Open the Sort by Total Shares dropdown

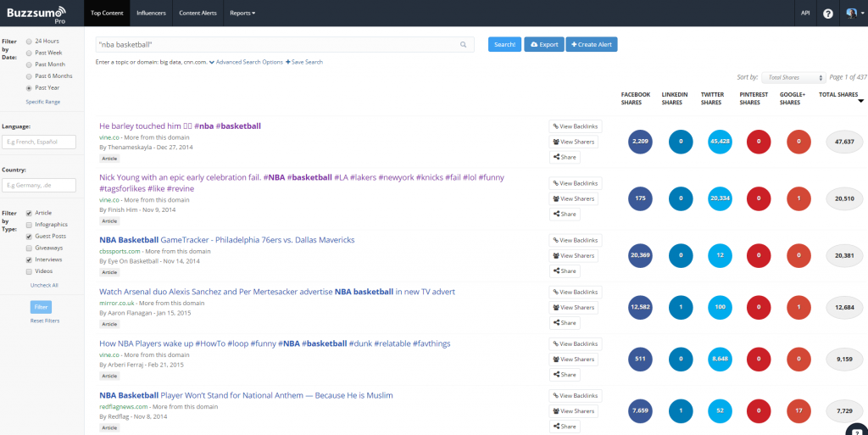[793, 77]
